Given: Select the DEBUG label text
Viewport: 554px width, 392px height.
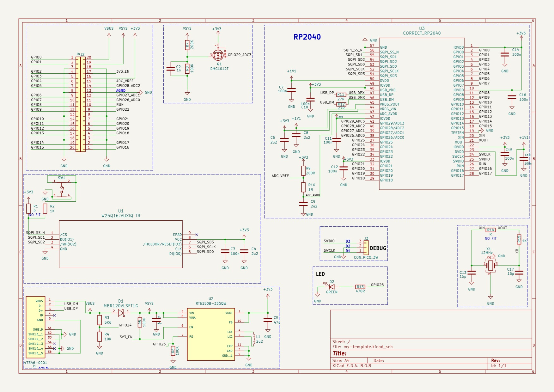Looking at the screenshot, I should tap(378, 248).
